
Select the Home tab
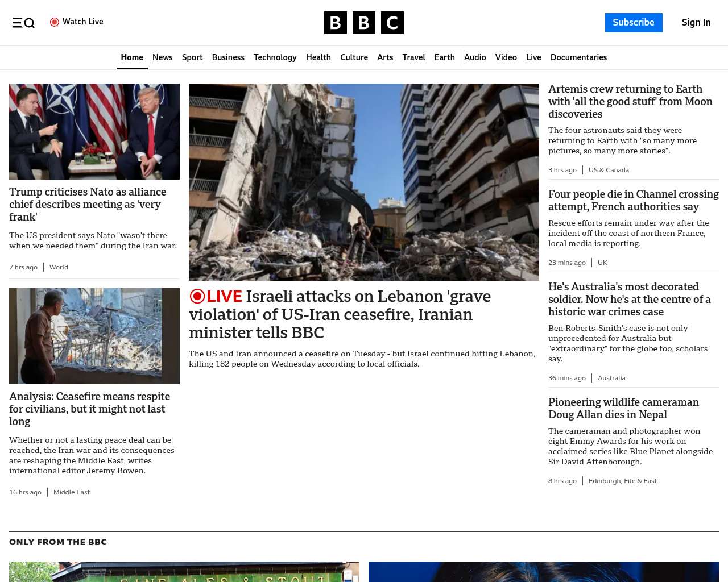(132, 57)
